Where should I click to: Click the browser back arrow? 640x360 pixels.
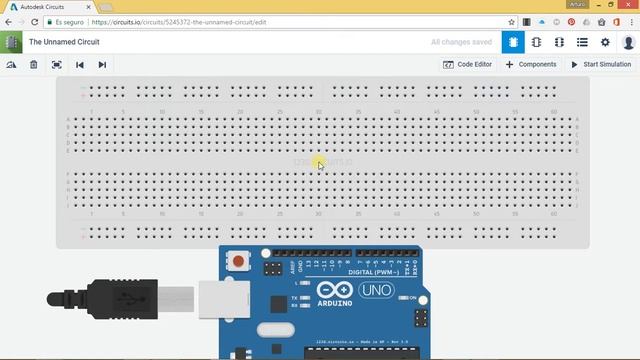(9, 22)
